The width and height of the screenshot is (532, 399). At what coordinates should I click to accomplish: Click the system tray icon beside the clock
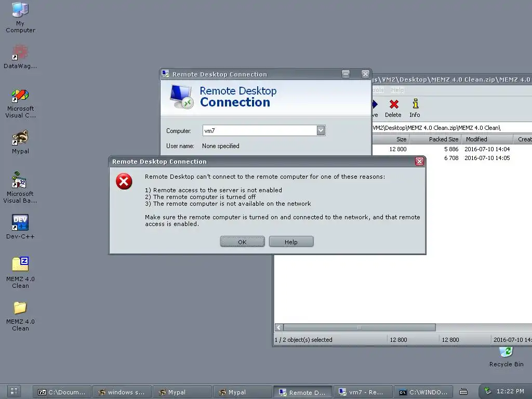(487, 391)
